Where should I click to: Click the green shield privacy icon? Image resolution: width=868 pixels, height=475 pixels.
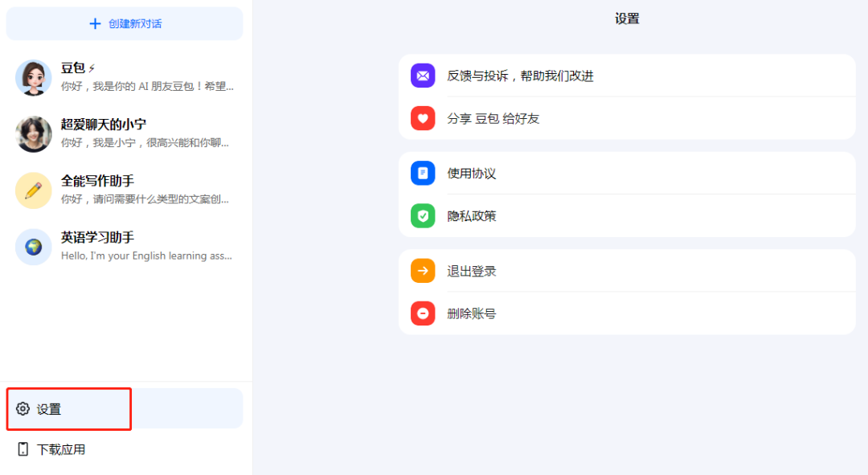pos(423,216)
